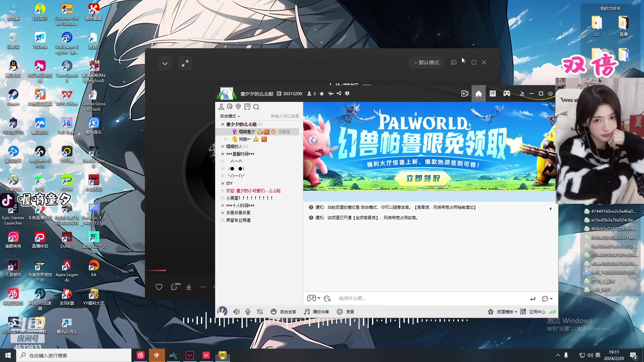
Task: Open the notification center on taskbar
Action: [634, 355]
